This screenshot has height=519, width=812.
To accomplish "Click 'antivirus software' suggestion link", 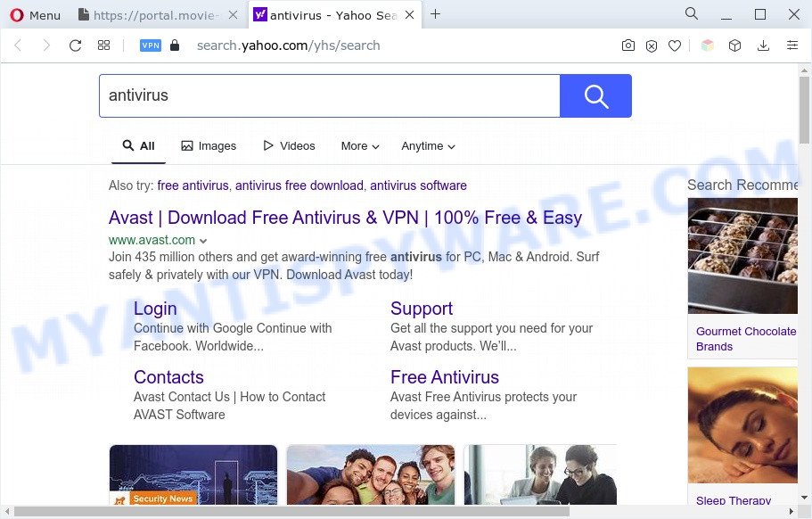I will 418,185.
